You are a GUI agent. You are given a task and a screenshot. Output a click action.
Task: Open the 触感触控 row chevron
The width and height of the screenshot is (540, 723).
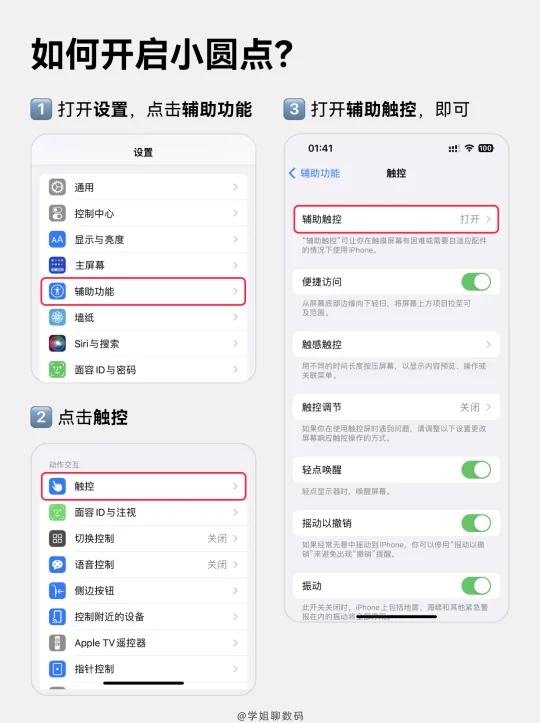488,344
